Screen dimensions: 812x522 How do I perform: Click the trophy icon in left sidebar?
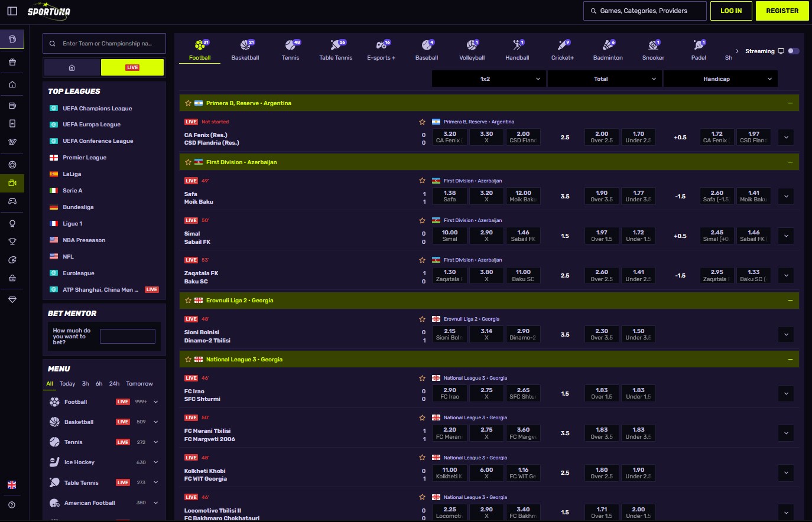tap(12, 241)
